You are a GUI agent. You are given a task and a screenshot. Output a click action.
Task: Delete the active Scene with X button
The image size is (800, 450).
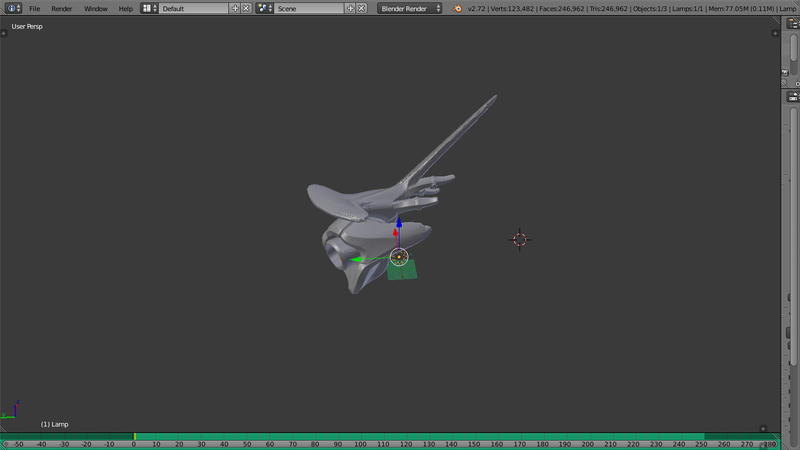tap(361, 8)
